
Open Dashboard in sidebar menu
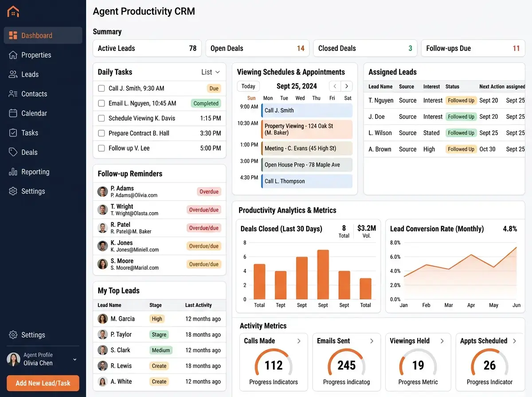click(43, 35)
